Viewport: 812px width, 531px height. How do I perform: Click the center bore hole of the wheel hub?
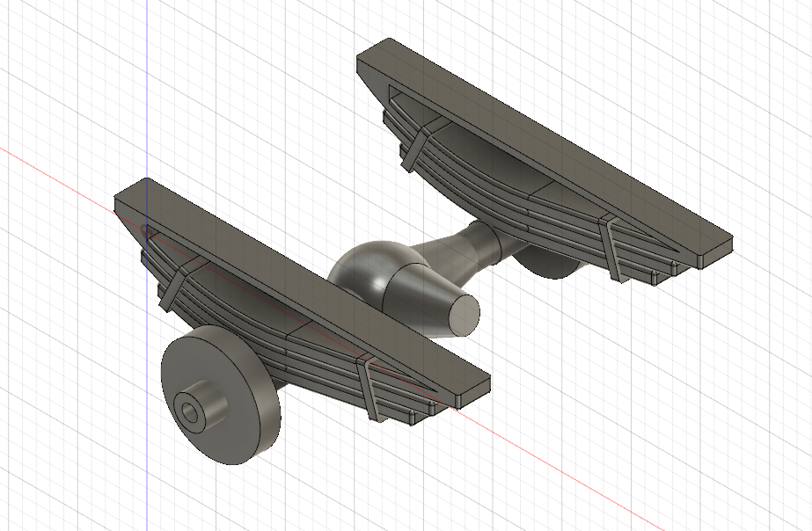point(191,412)
